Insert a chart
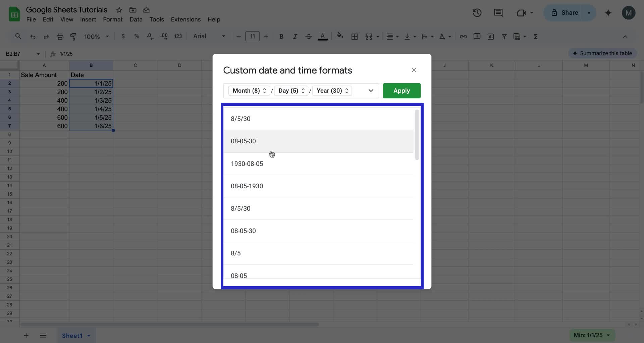Screen dimensions: 644x343 tap(490, 36)
